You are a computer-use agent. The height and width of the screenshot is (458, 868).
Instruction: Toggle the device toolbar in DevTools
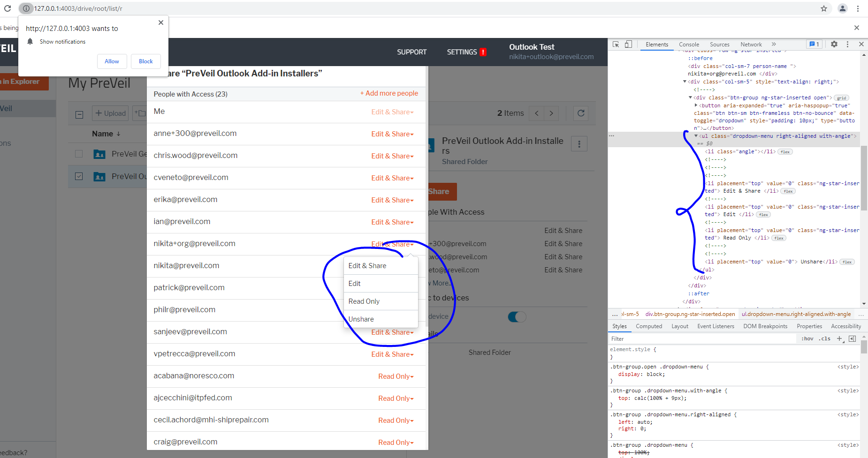[x=628, y=44]
